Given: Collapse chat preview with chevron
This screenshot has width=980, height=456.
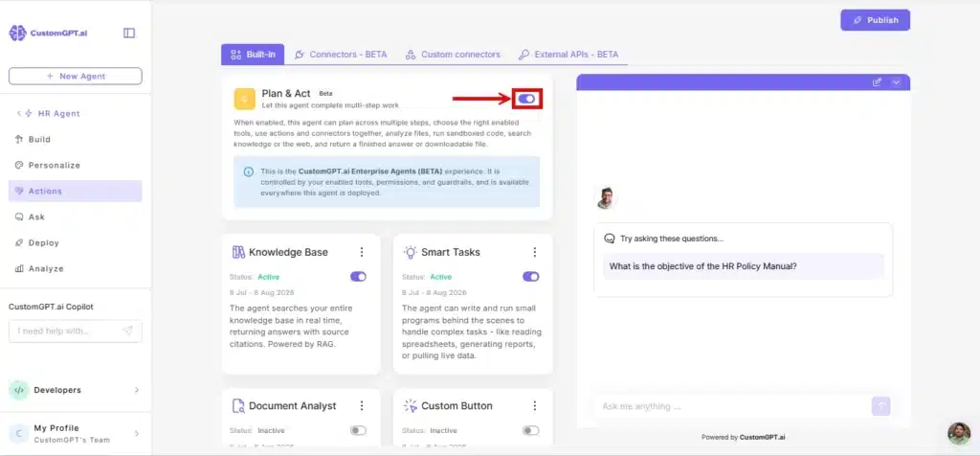Looking at the screenshot, I should [x=896, y=82].
